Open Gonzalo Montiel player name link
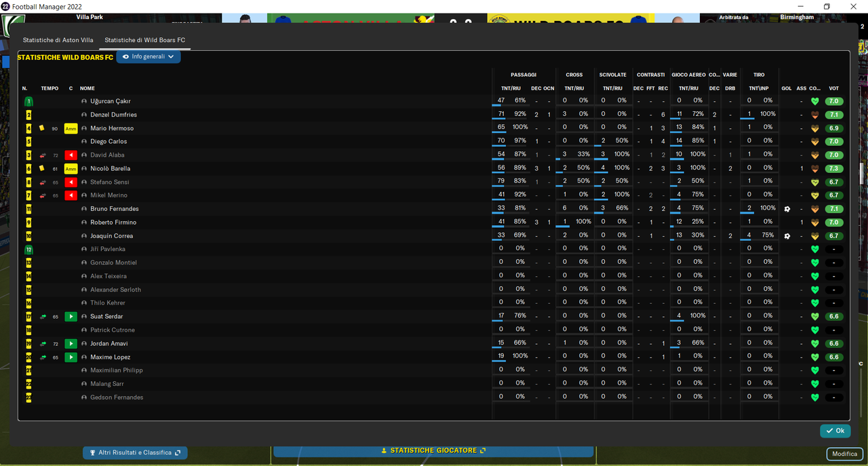 coord(114,263)
